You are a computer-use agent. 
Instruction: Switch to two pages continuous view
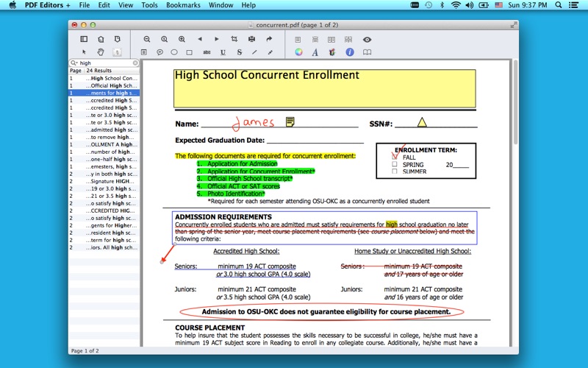coord(348,40)
